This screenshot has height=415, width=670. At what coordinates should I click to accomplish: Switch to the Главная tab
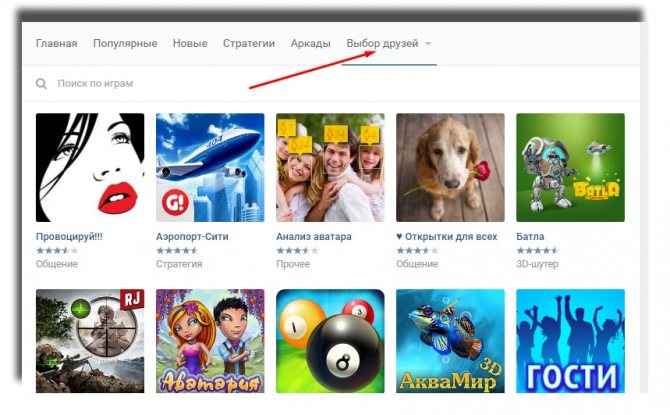[56, 43]
